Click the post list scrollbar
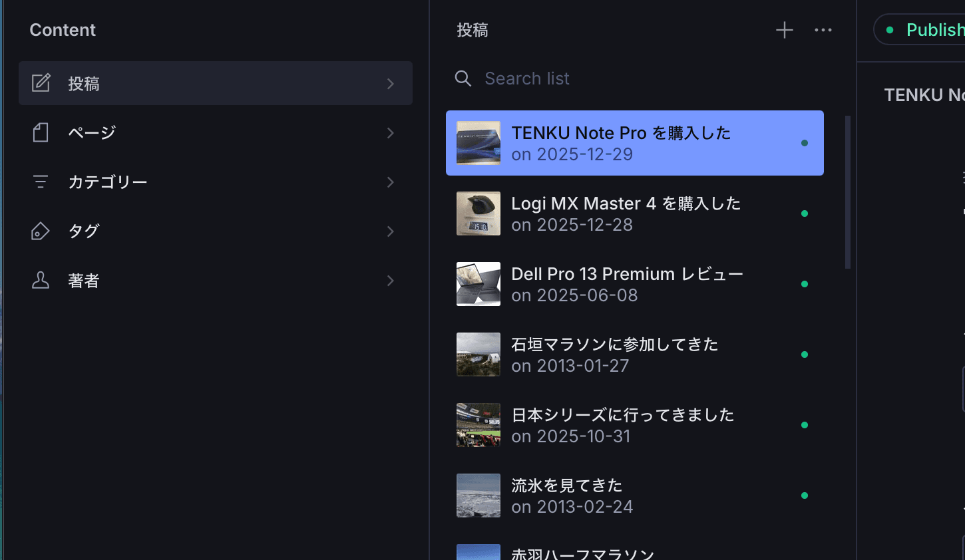 847,192
